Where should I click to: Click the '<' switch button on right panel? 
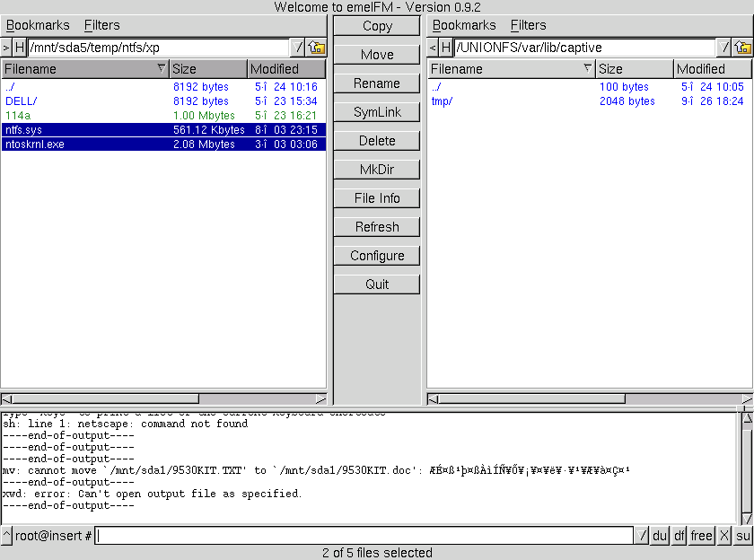433,48
